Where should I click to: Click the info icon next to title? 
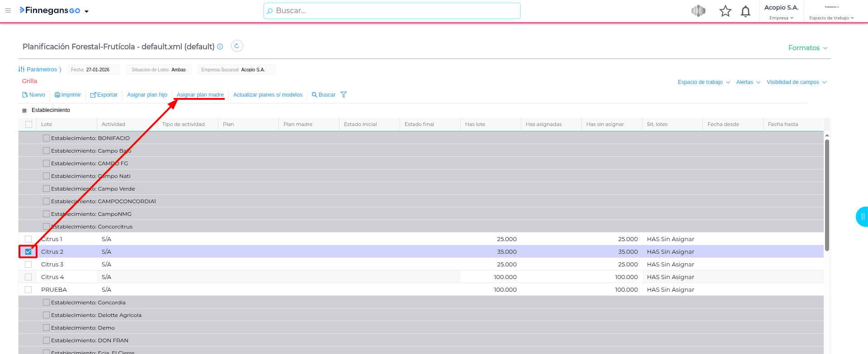[x=220, y=47]
